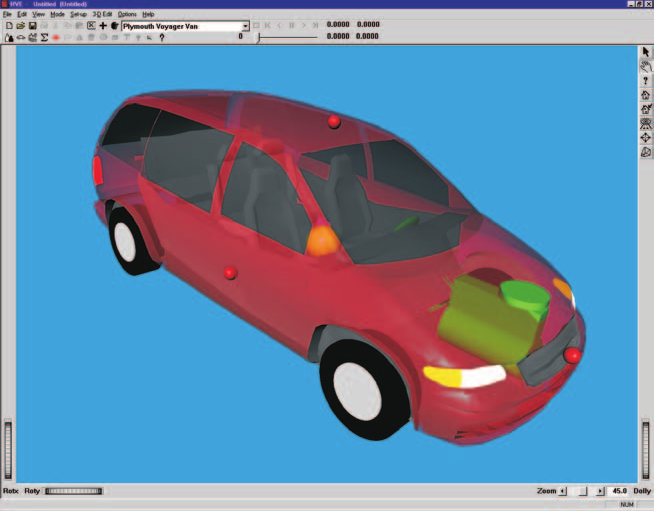654x511 pixels.
Task: Click the Zoom left arrow button
Action: [x=563, y=491]
